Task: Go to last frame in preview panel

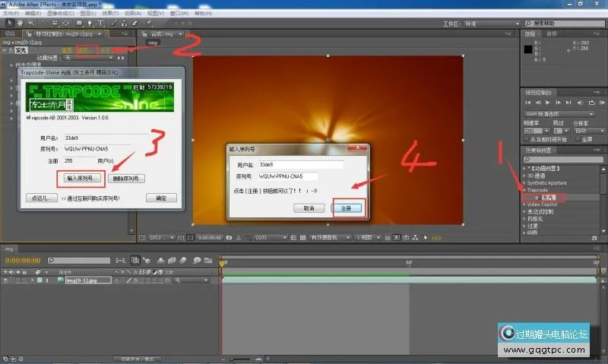Action: [568, 103]
